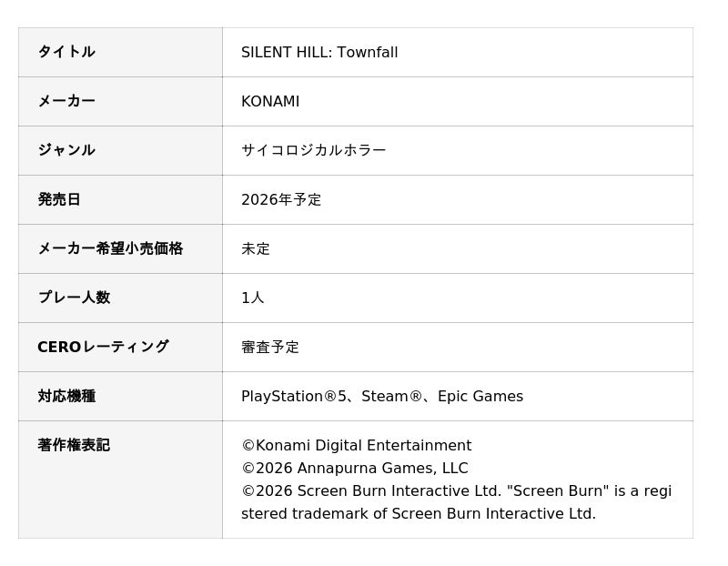This screenshot has height=566, width=728.
Task: Select the 1人 player count value
Action: [253, 298]
